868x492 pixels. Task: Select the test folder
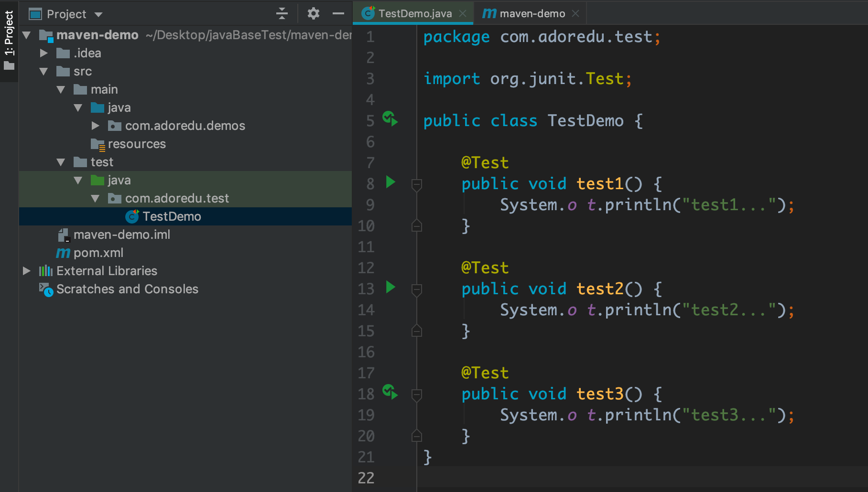tap(185, 162)
